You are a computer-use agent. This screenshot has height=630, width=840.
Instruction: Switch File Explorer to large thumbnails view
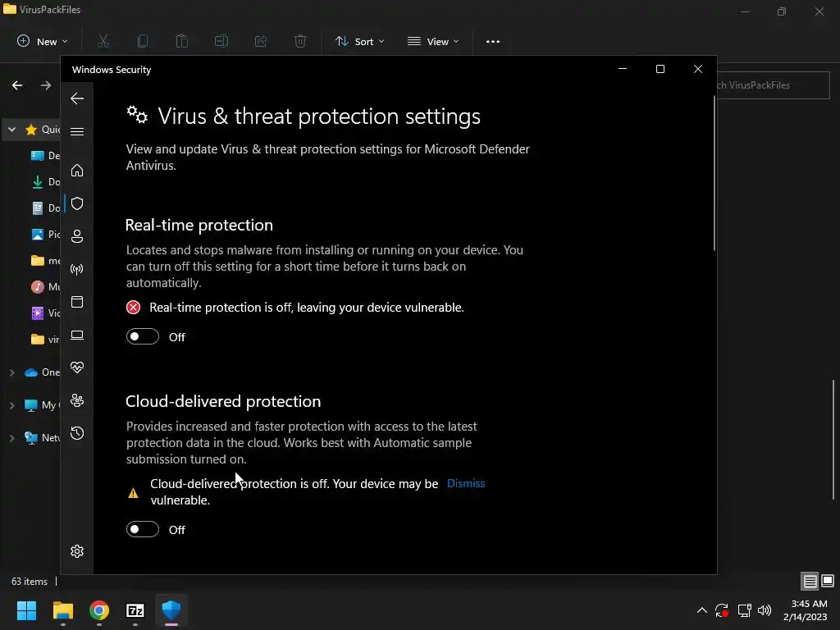[828, 581]
